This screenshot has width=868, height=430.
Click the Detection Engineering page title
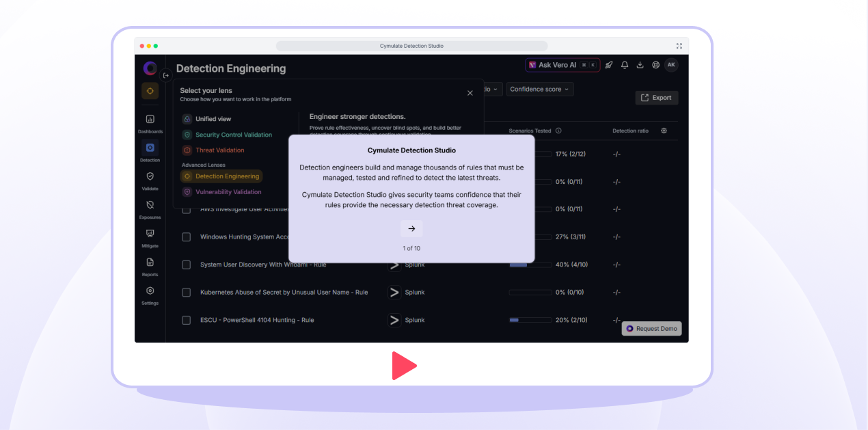point(231,68)
